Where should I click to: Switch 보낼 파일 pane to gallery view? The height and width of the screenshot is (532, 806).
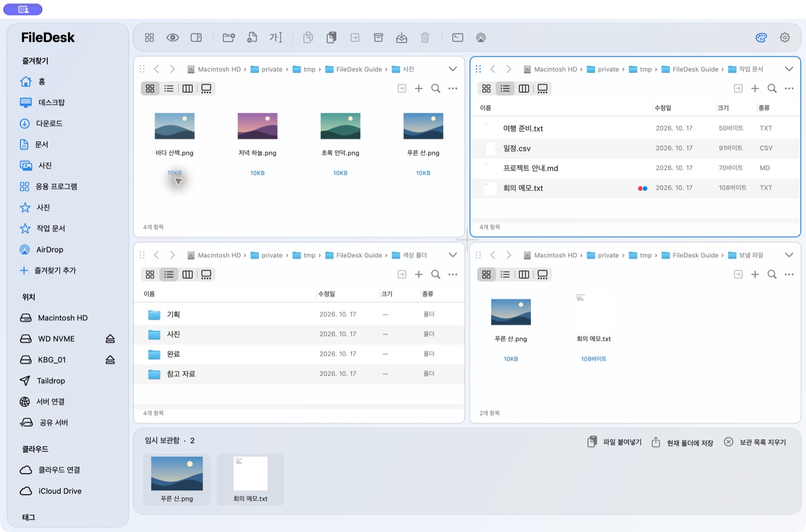pyautogui.click(x=543, y=274)
